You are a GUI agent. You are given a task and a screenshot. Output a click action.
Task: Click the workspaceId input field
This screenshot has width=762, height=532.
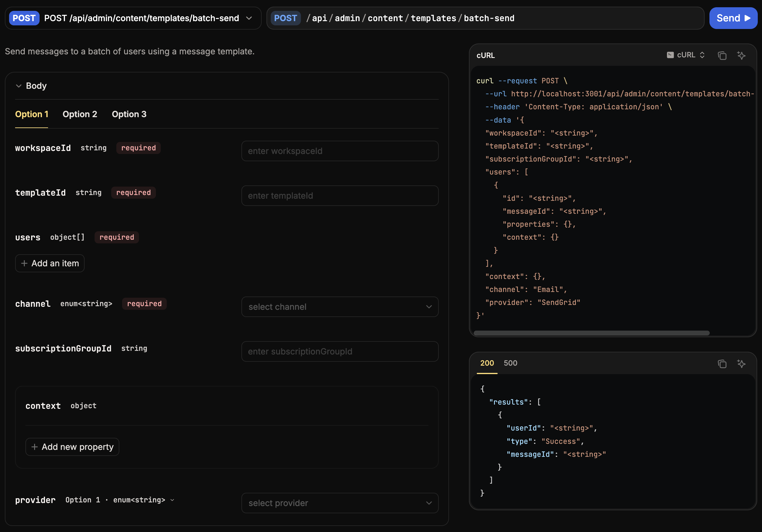pyautogui.click(x=340, y=151)
